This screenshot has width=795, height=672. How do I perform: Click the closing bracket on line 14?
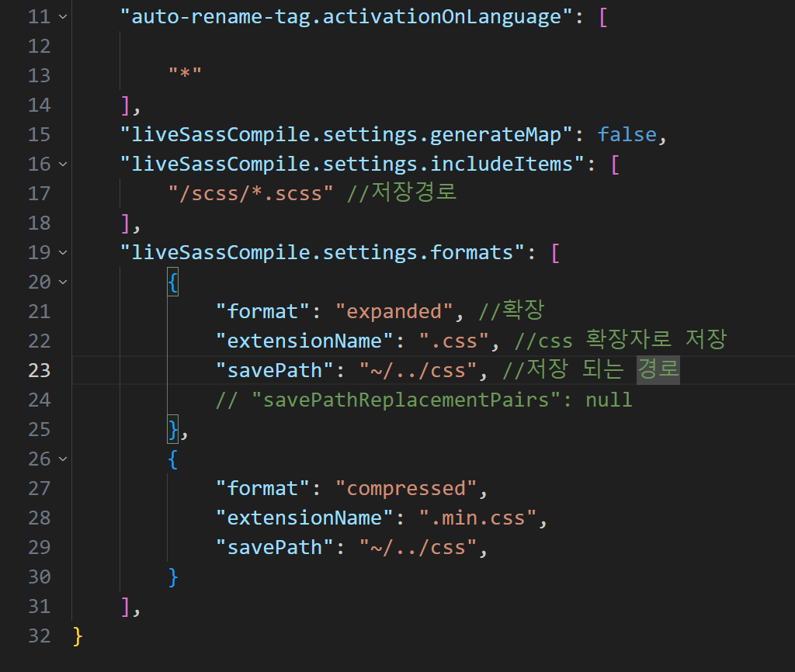pyautogui.click(x=125, y=106)
